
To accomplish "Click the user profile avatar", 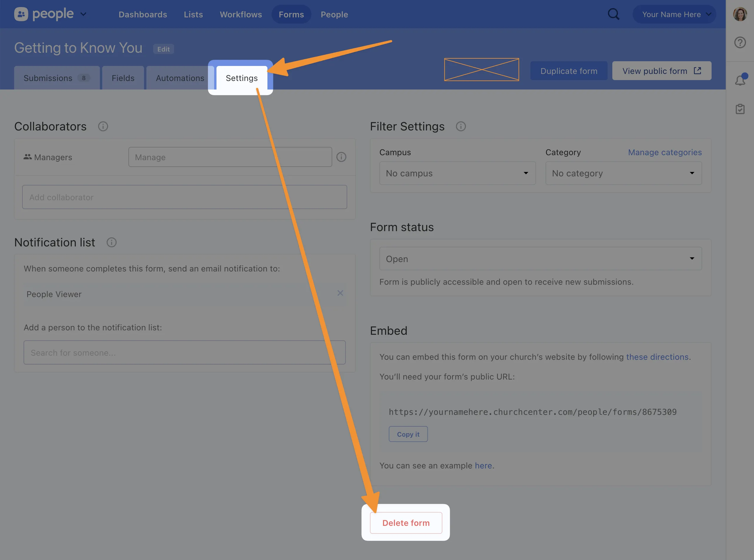I will tap(740, 14).
